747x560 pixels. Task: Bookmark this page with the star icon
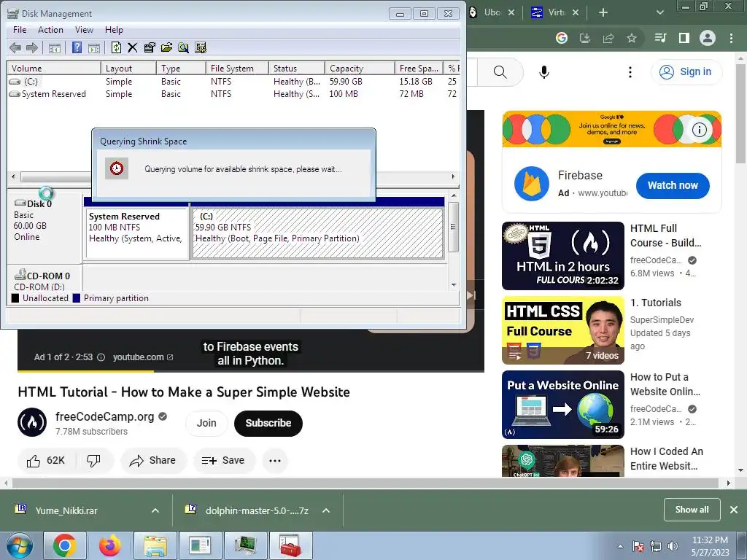(x=632, y=38)
